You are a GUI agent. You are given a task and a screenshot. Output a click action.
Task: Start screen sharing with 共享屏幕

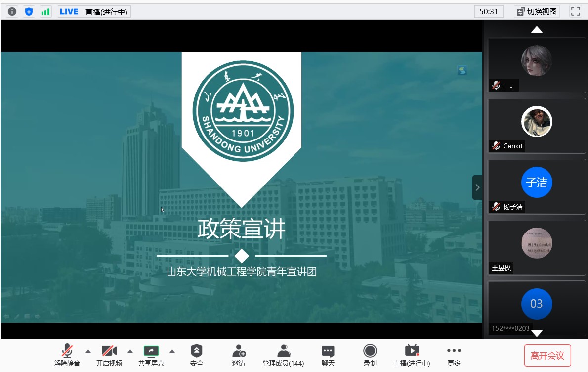[151, 355]
